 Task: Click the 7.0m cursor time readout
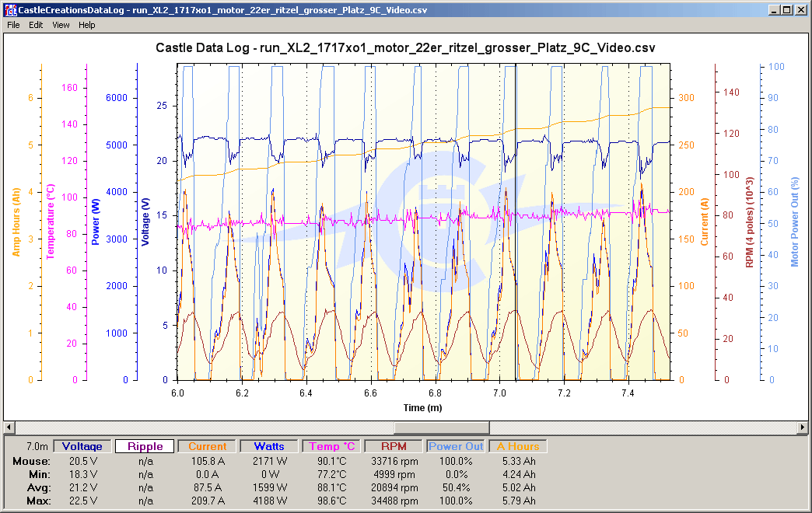pyautogui.click(x=37, y=446)
